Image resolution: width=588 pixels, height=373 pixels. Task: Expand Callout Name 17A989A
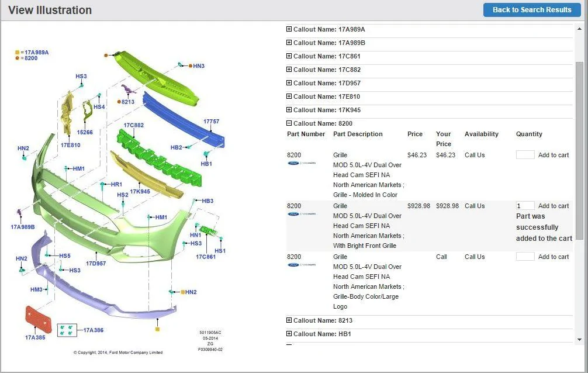point(289,29)
